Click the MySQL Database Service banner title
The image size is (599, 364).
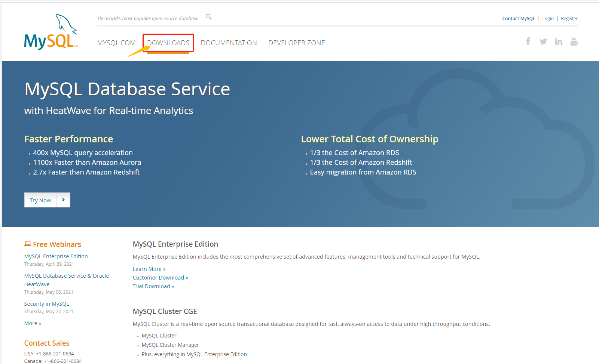[127, 89]
